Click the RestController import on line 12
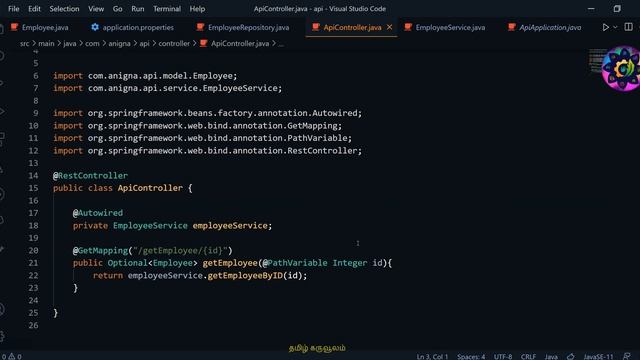The width and height of the screenshot is (640, 360). pyautogui.click(x=207, y=151)
